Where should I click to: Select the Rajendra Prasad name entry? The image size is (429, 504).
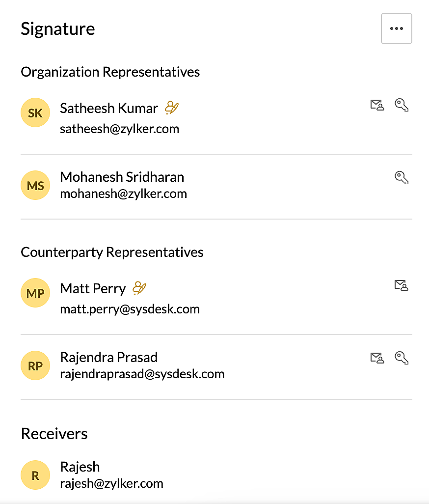tap(109, 358)
